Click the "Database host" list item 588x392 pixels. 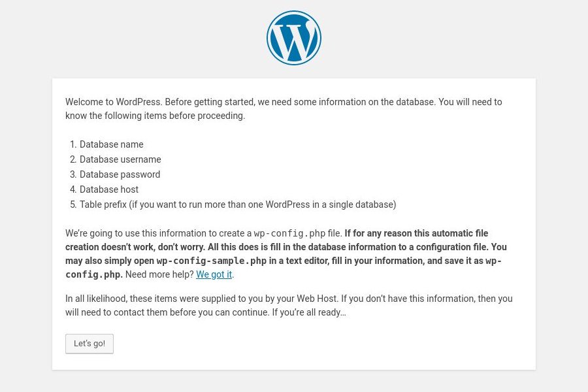click(109, 189)
